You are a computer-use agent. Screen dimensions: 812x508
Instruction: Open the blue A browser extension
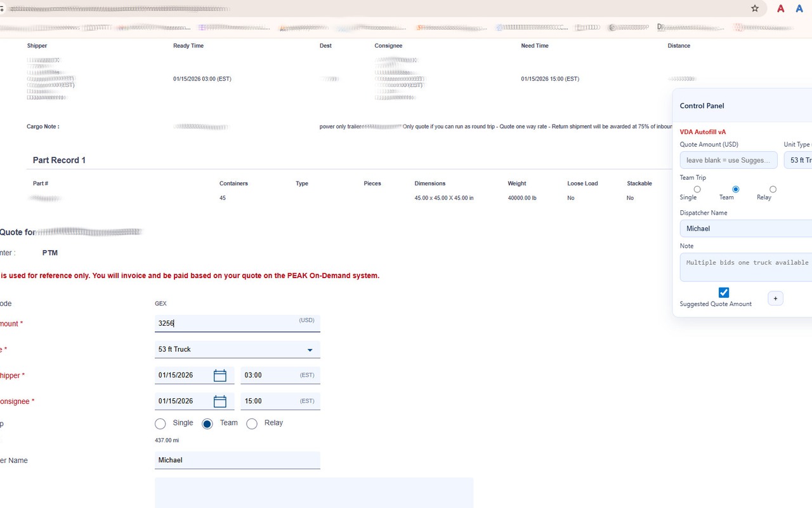pos(799,8)
